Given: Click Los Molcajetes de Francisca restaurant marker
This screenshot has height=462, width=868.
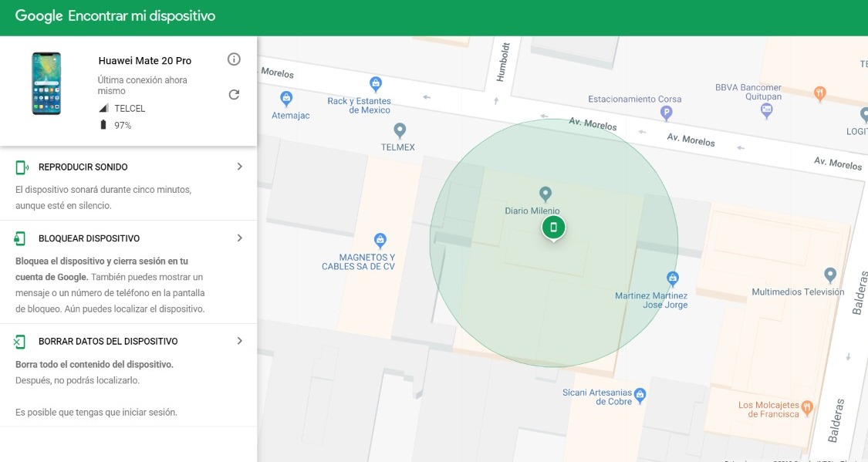Looking at the screenshot, I should [807, 408].
